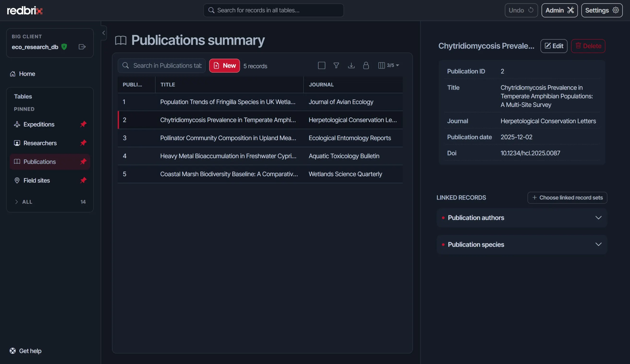This screenshot has width=630, height=364.
Task: Click the New record button
Action: click(224, 65)
